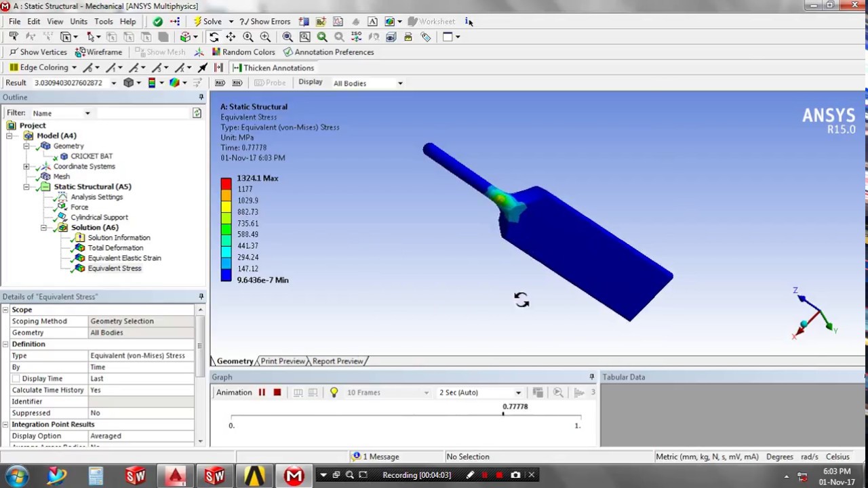Viewport: 868px width, 488px height.
Task: Open the File menu
Action: 14,22
